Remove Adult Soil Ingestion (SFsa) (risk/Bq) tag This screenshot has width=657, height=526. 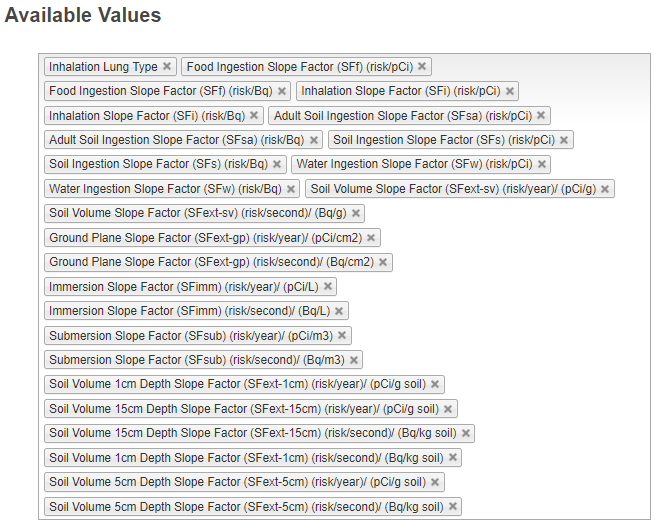point(314,140)
